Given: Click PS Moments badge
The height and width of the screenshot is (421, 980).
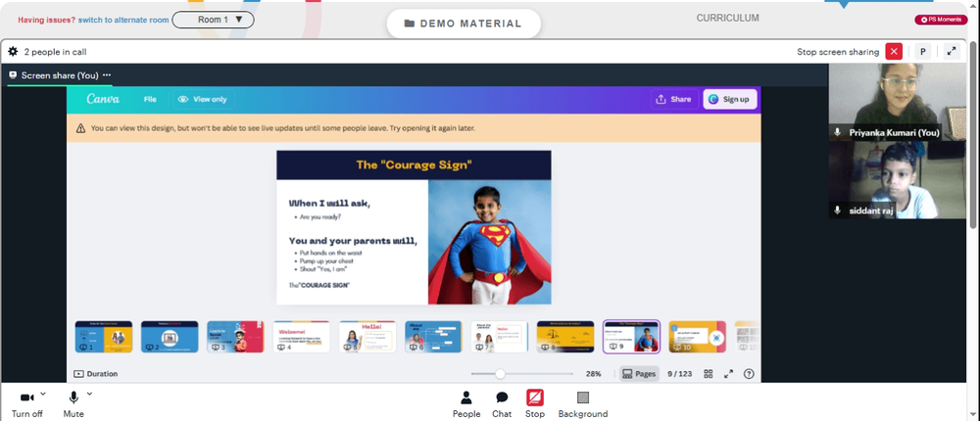Looking at the screenshot, I should tap(941, 20).
